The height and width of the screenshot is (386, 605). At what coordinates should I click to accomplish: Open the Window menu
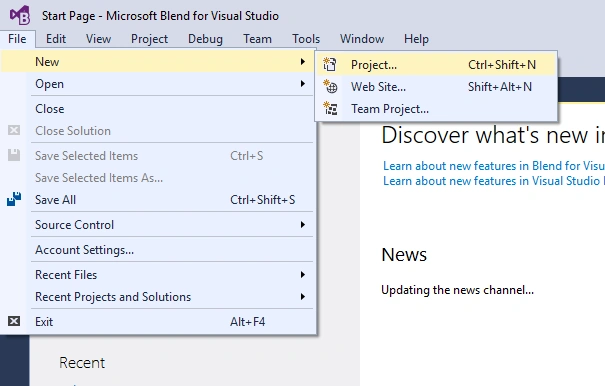[362, 39]
